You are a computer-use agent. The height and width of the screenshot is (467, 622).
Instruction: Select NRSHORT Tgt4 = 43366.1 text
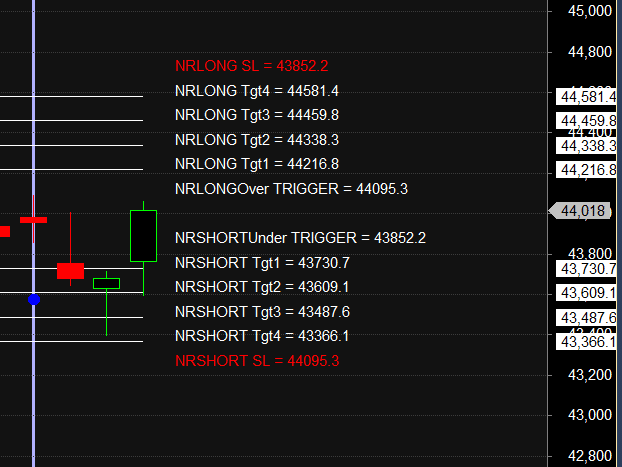pyautogui.click(x=262, y=336)
